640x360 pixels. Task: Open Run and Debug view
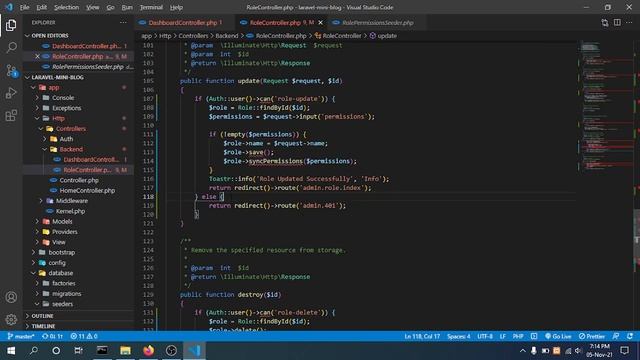click(11, 93)
